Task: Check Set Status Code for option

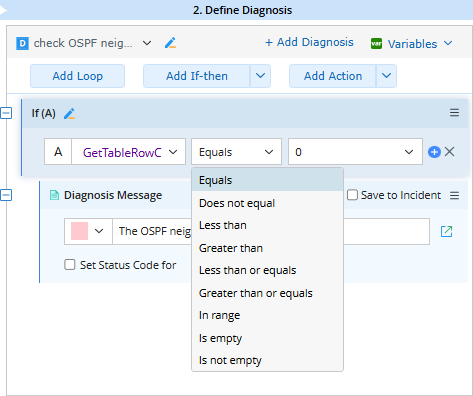Action: click(70, 265)
